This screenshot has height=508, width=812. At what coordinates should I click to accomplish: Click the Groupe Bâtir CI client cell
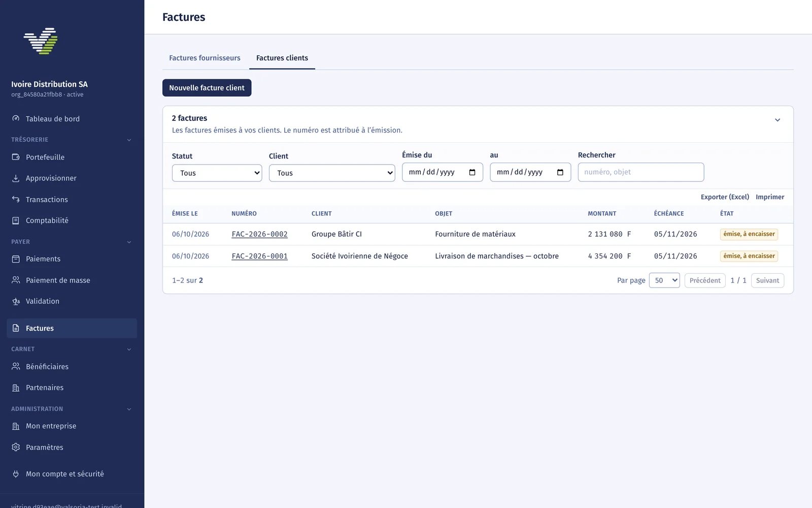pos(336,234)
